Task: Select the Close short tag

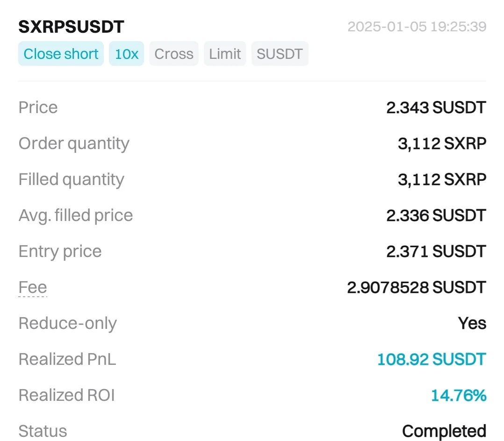Action: [x=61, y=54]
